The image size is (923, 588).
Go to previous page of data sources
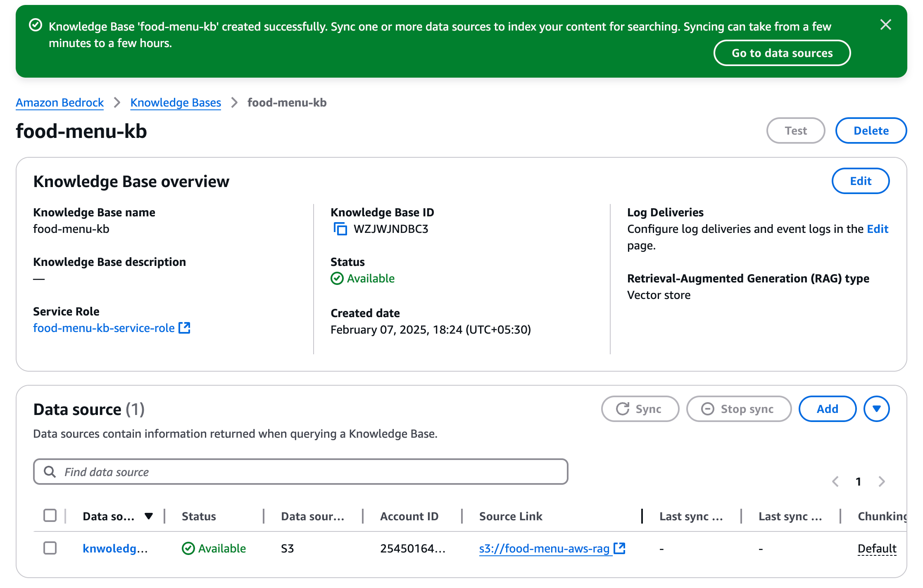pos(835,481)
